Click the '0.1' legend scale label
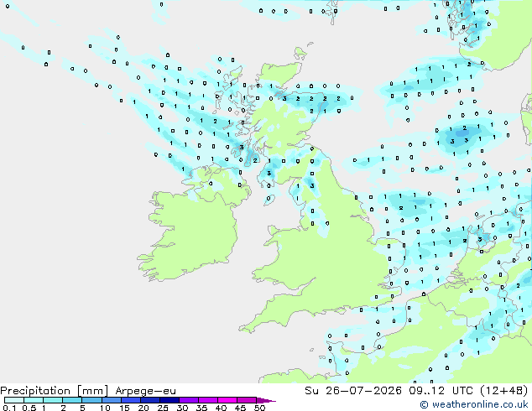532x411 pixels. coord(9,408)
